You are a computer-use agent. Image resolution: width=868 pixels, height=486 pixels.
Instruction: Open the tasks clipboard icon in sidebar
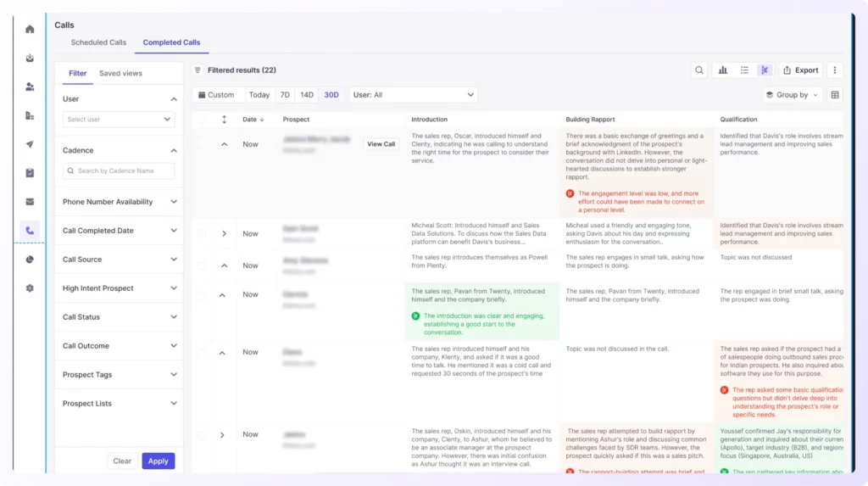[30, 174]
